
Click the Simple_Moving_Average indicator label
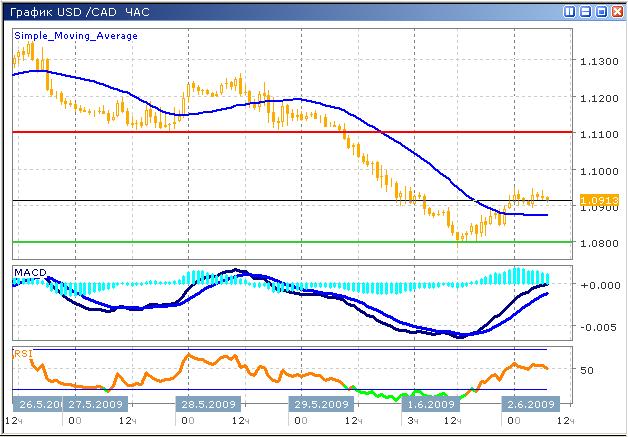pyautogui.click(x=75, y=35)
